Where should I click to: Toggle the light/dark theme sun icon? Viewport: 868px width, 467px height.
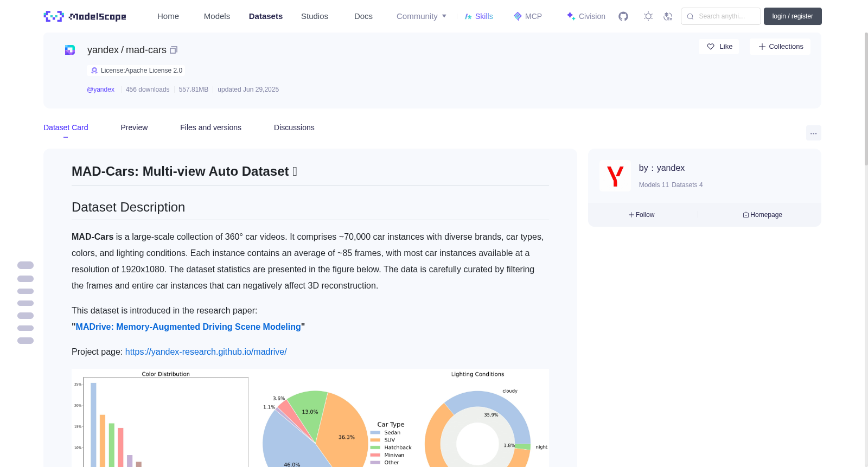point(648,16)
